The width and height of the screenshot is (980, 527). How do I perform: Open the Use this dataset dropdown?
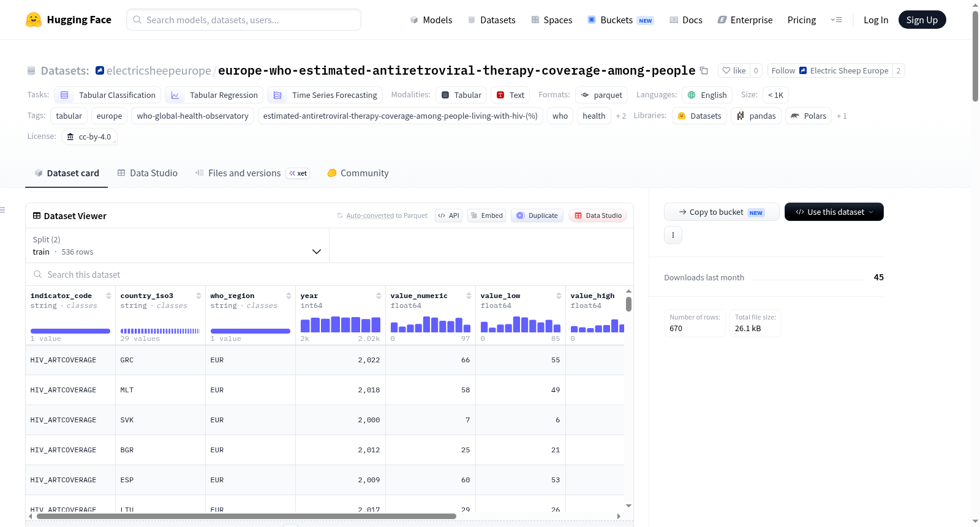point(834,212)
